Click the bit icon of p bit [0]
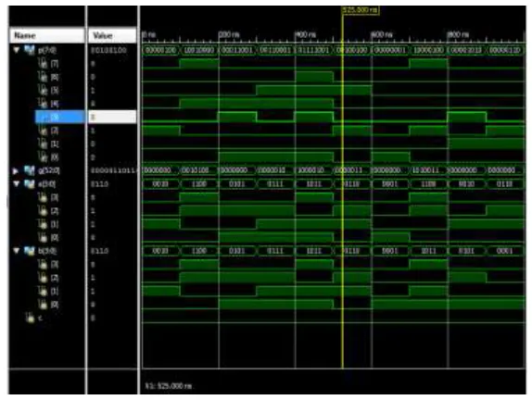Image resolution: width=532 pixels, height=400 pixels. click(43, 157)
